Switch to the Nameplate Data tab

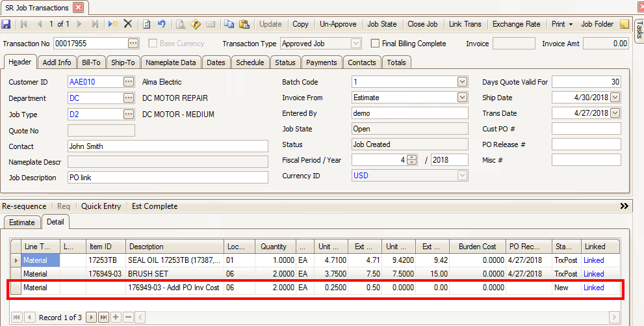(x=171, y=62)
